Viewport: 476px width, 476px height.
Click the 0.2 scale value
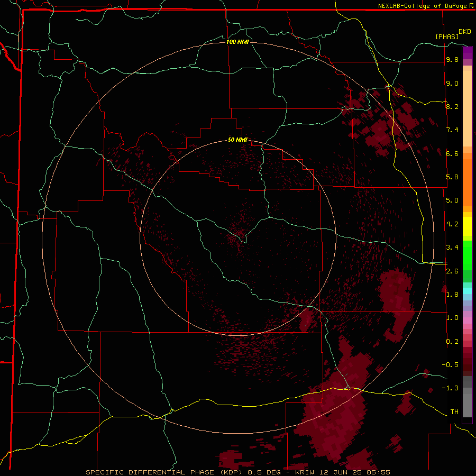[x=452, y=342]
